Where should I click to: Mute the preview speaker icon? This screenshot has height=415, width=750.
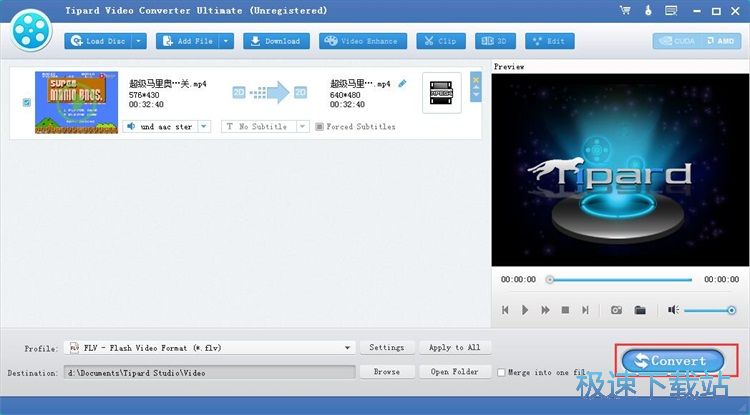coord(673,310)
